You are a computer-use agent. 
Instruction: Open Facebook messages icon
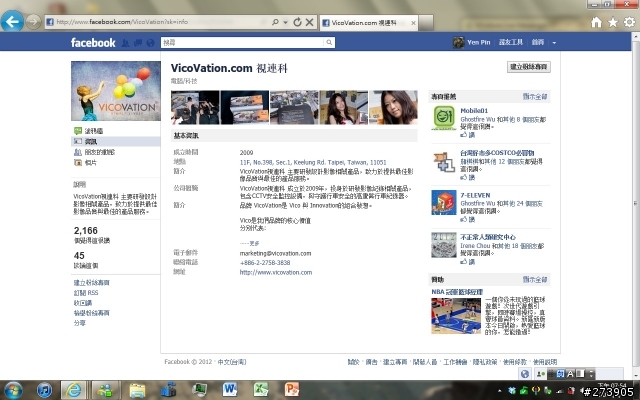(138, 42)
